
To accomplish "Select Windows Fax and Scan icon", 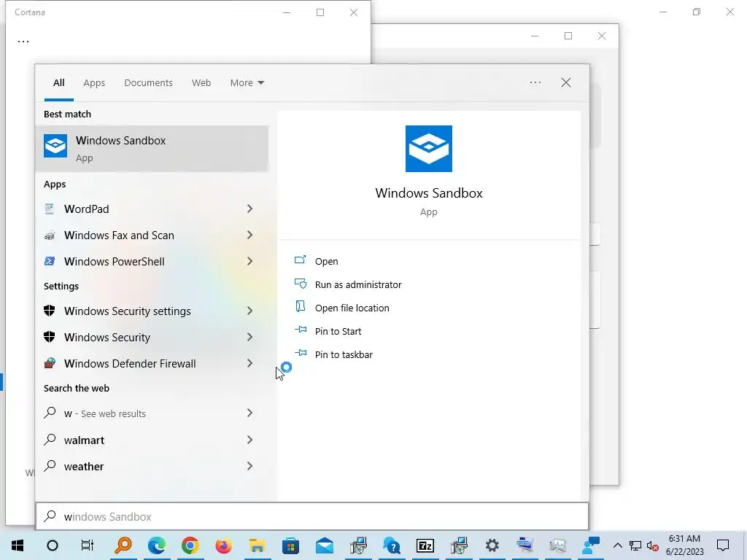I will (x=50, y=236).
